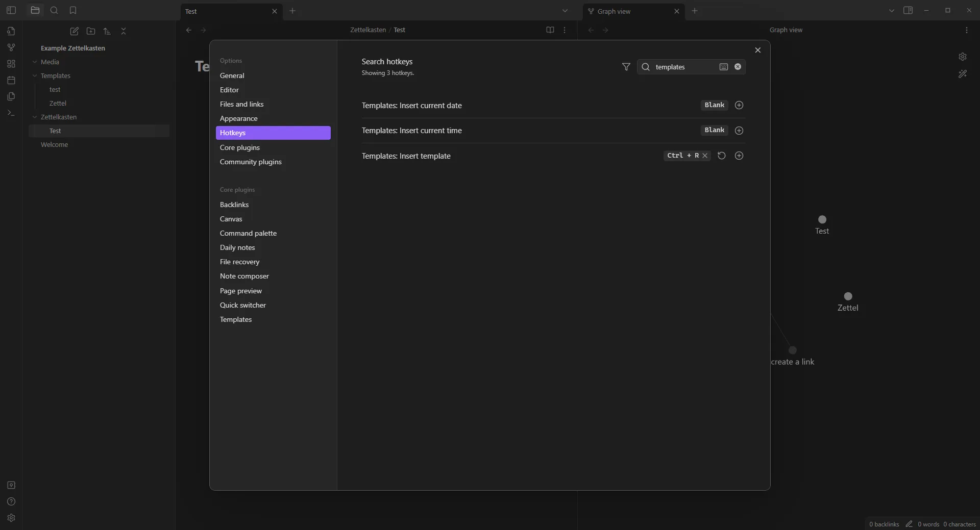Open the help icon
980x530 pixels.
click(x=11, y=501)
